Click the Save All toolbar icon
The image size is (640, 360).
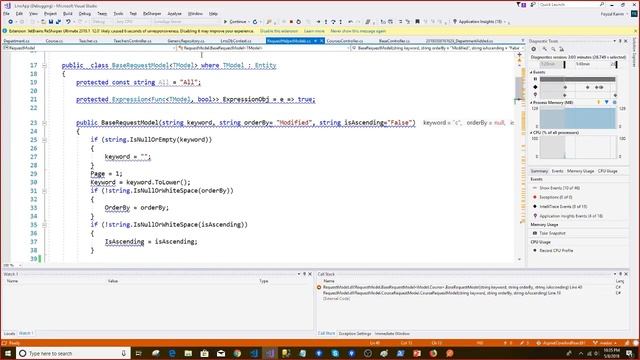tap(58, 22)
